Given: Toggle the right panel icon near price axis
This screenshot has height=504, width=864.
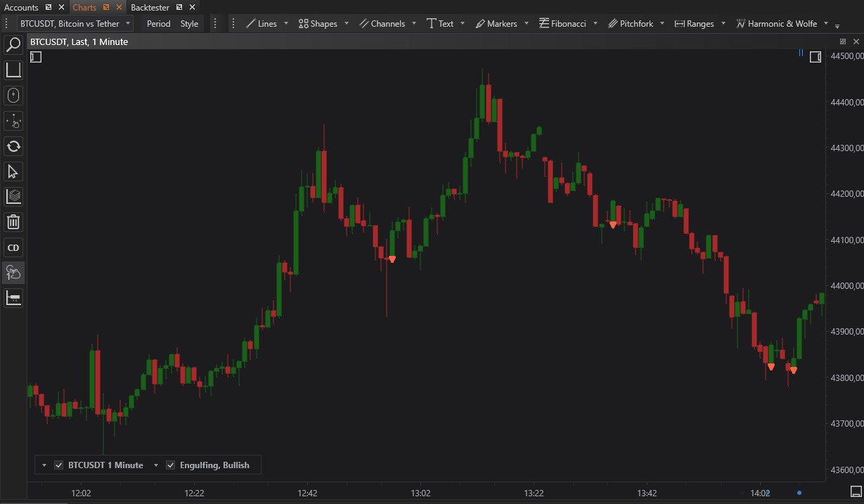Looking at the screenshot, I should click(x=815, y=57).
